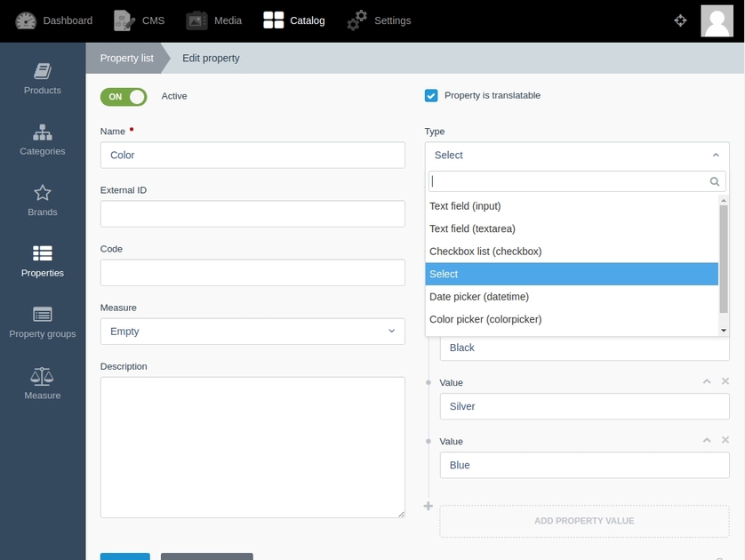Viewport: 745px width, 560px height.
Task: Open the Dashboard gauge icon
Action: click(x=26, y=21)
